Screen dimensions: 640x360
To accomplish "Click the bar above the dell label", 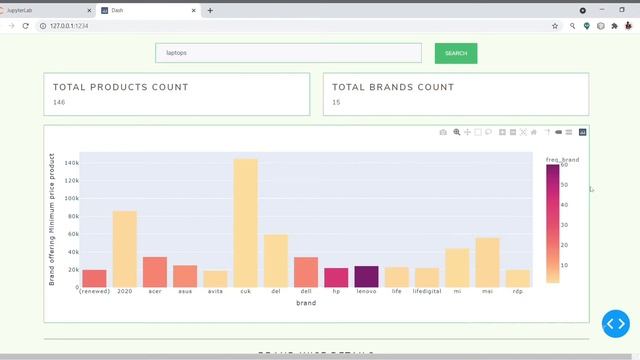I will pos(306,272).
